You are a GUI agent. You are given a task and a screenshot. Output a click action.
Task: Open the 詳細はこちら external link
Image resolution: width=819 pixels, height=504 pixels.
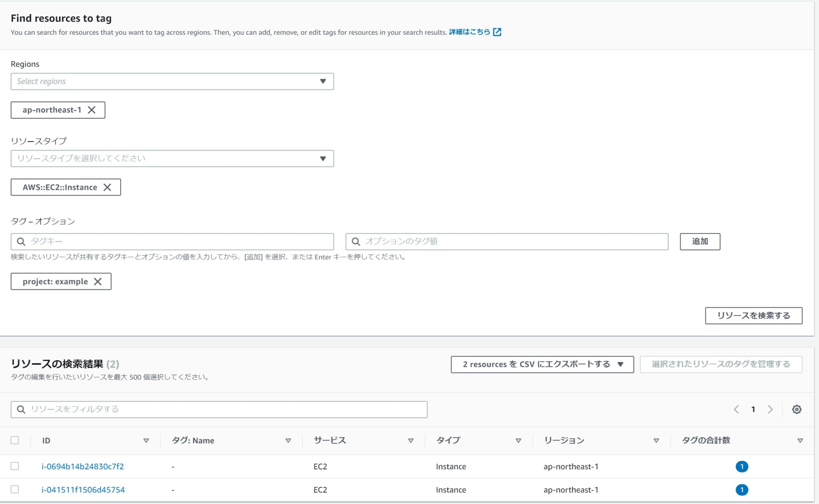(x=475, y=32)
